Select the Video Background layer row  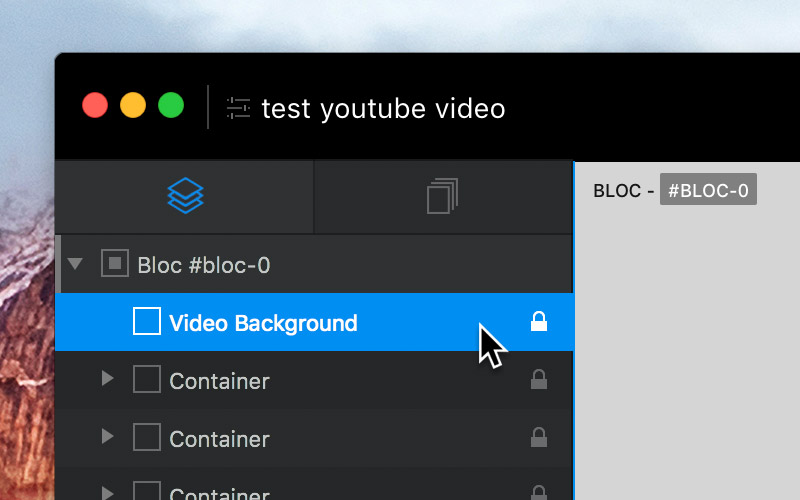[x=314, y=322]
